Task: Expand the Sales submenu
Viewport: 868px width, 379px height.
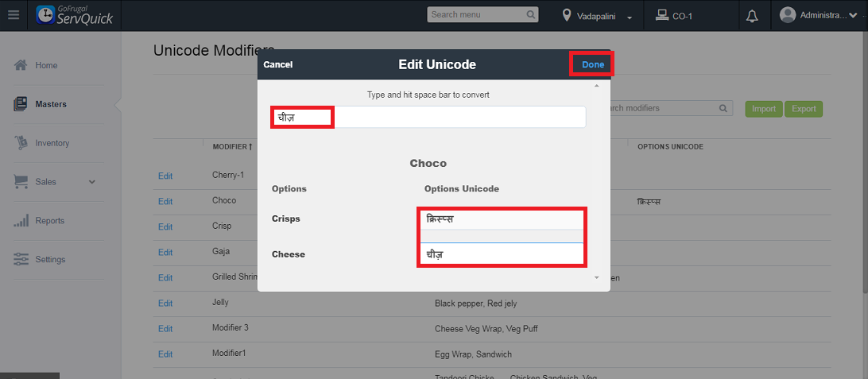Action: (x=92, y=182)
